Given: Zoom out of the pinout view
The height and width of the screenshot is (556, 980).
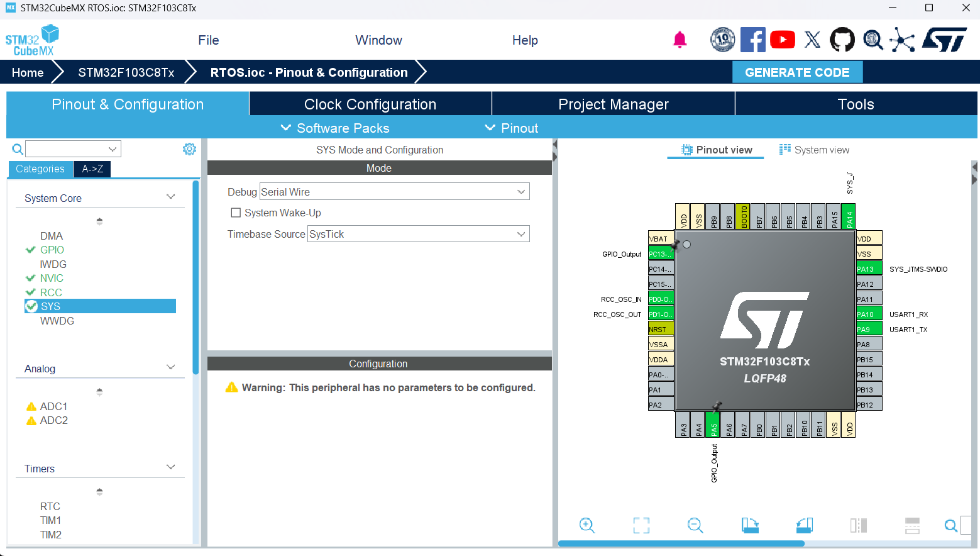Looking at the screenshot, I should (x=695, y=525).
